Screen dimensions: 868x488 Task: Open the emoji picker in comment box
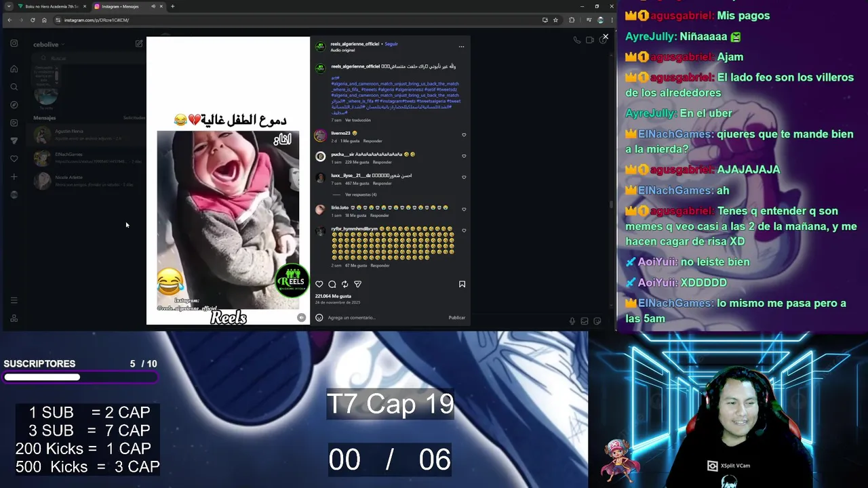(x=319, y=317)
